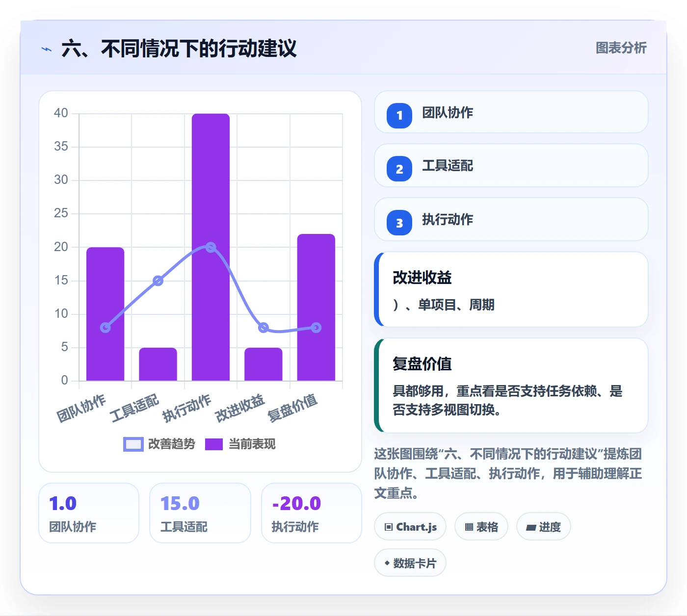Open the 执行动作 list item
This screenshot has width=687, height=616.
[511, 219]
